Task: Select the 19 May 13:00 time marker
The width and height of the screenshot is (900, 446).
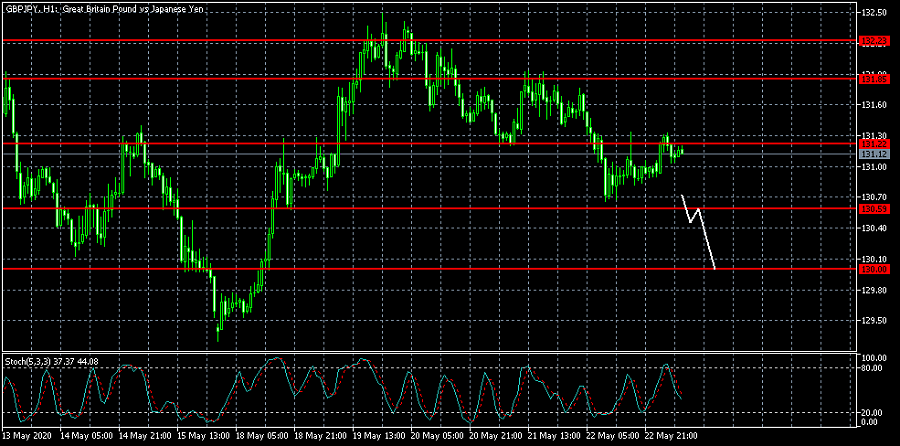Action: [381, 436]
